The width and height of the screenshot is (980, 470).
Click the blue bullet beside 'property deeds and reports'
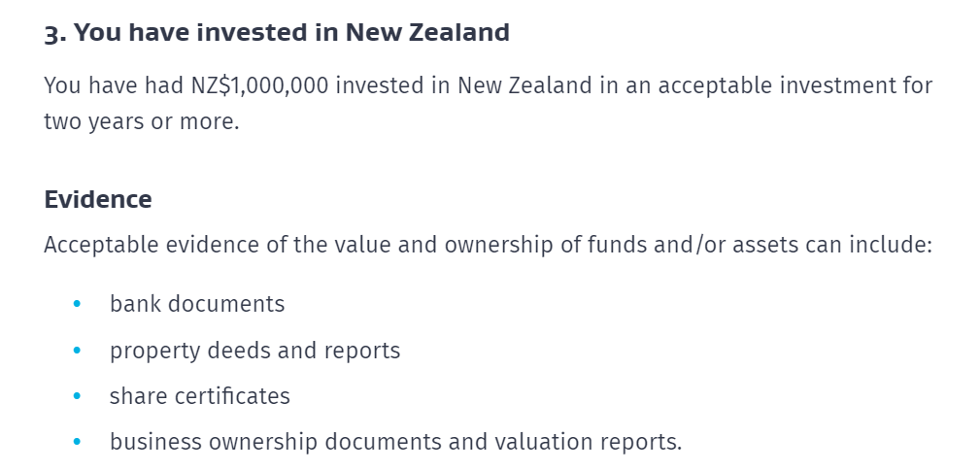77,351
